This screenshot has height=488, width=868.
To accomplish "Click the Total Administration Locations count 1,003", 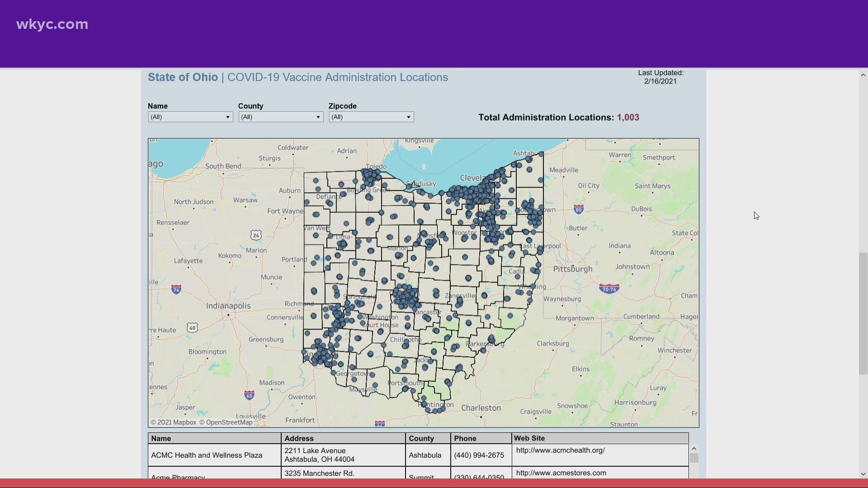I will (x=628, y=117).
